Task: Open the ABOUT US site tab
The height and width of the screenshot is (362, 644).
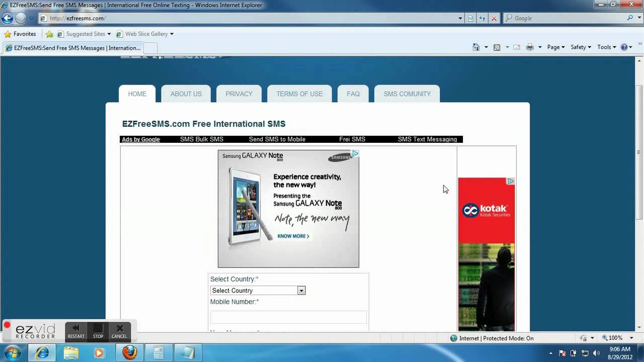Action: tap(186, 94)
